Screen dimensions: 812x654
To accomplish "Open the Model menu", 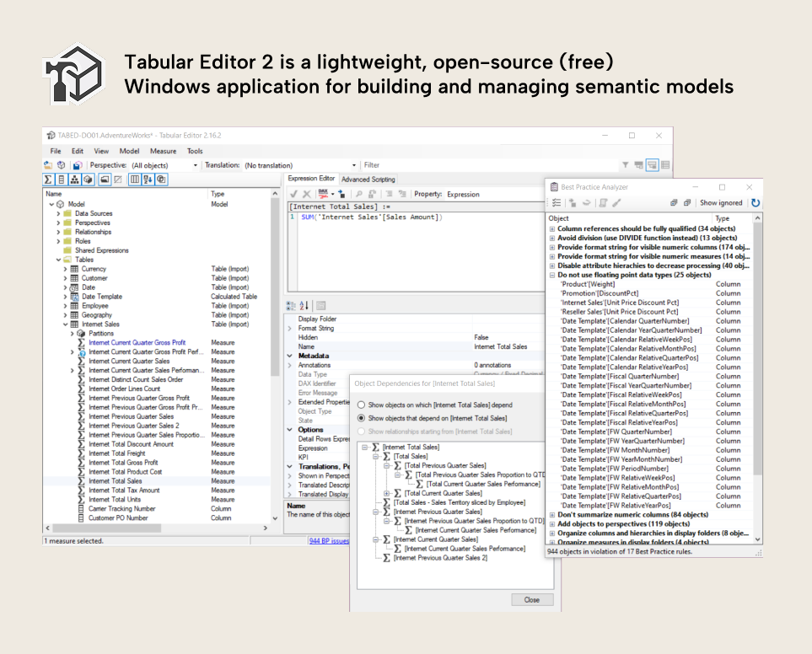I will tap(129, 151).
